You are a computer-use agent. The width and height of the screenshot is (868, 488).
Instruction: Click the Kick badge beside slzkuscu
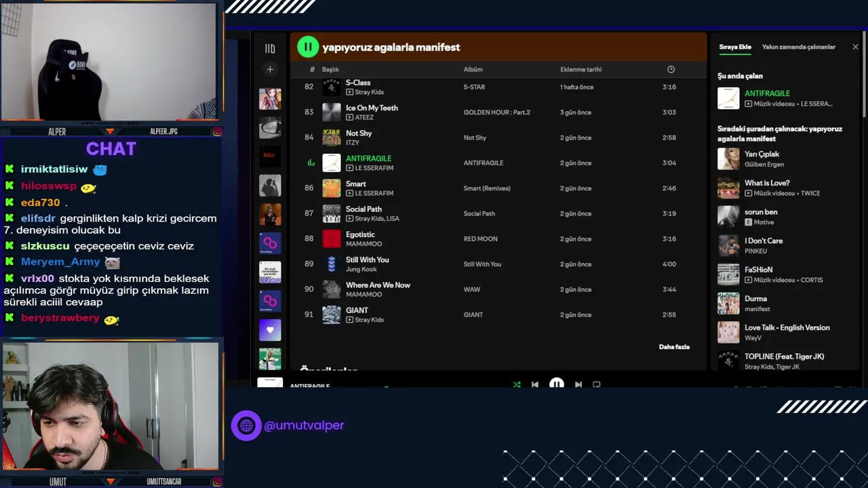click(9, 246)
